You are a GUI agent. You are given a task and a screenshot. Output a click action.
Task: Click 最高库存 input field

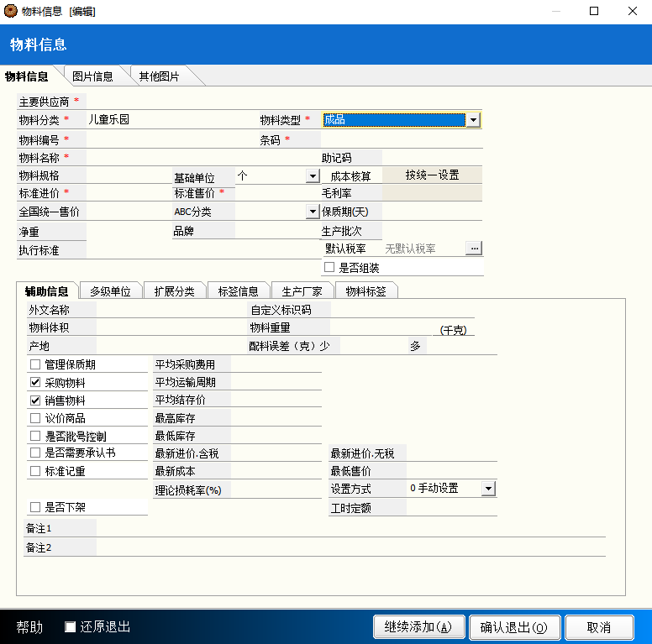click(x=276, y=418)
